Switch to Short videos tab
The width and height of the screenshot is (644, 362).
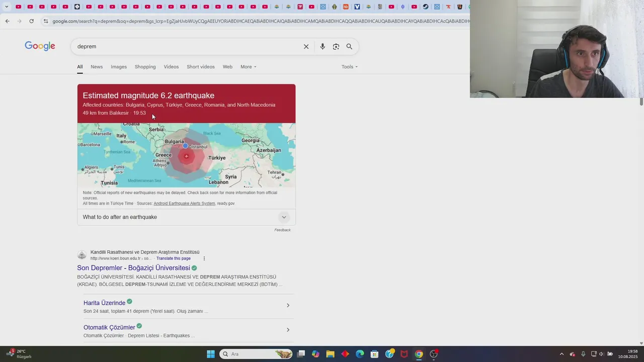click(x=201, y=67)
